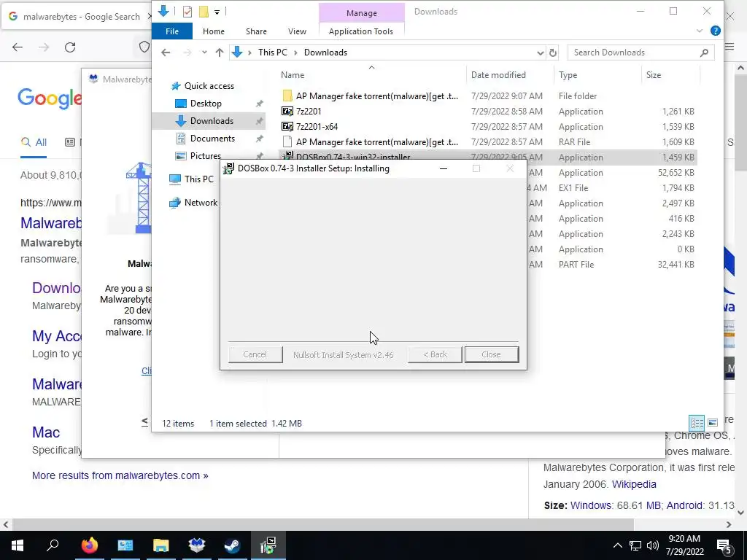Open Mac result link on Google

click(46, 432)
